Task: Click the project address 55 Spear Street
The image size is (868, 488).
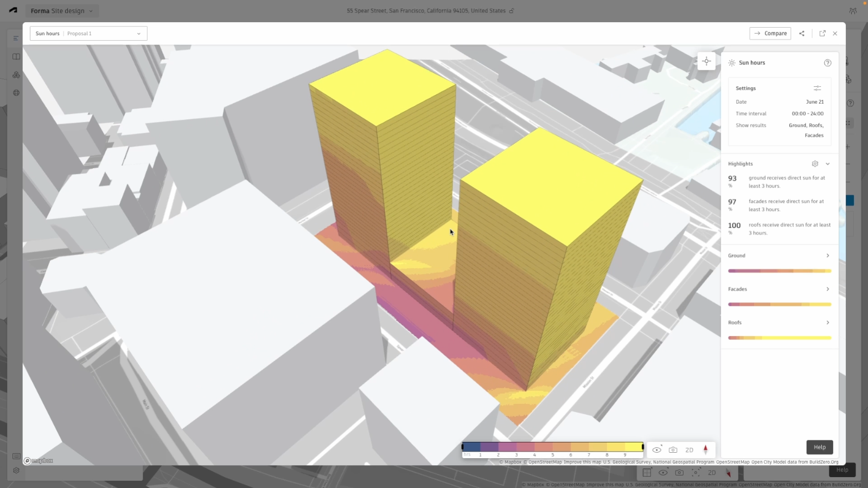Action: point(426,11)
